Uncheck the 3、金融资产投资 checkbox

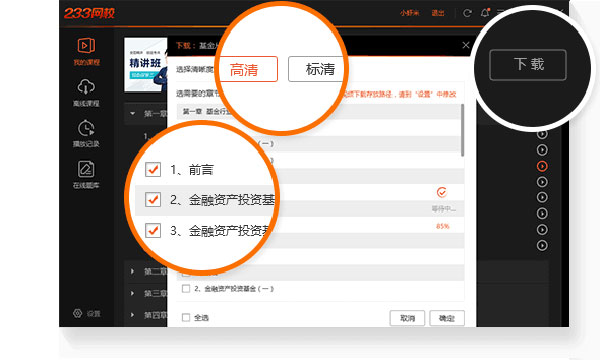(x=153, y=231)
